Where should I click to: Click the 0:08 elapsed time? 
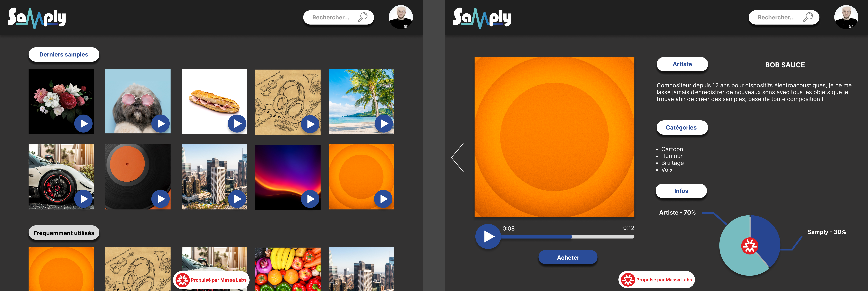[509, 228]
